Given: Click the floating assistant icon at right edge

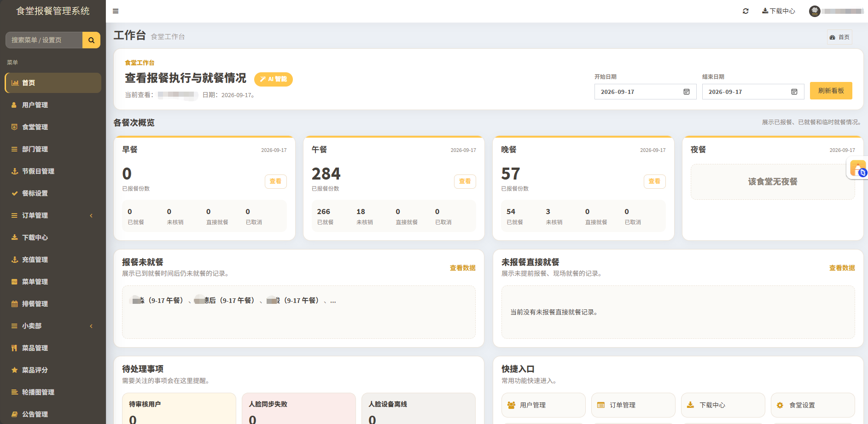Looking at the screenshot, I should (858, 168).
